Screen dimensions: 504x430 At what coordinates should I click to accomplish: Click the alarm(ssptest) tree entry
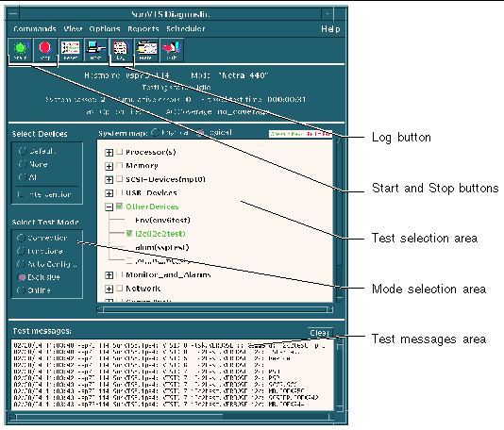pos(162,247)
